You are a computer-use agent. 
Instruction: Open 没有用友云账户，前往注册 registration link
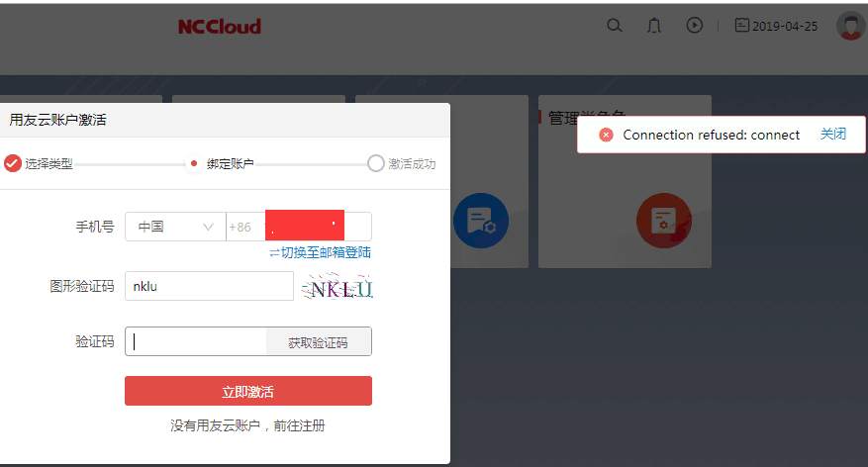pyautogui.click(x=247, y=425)
